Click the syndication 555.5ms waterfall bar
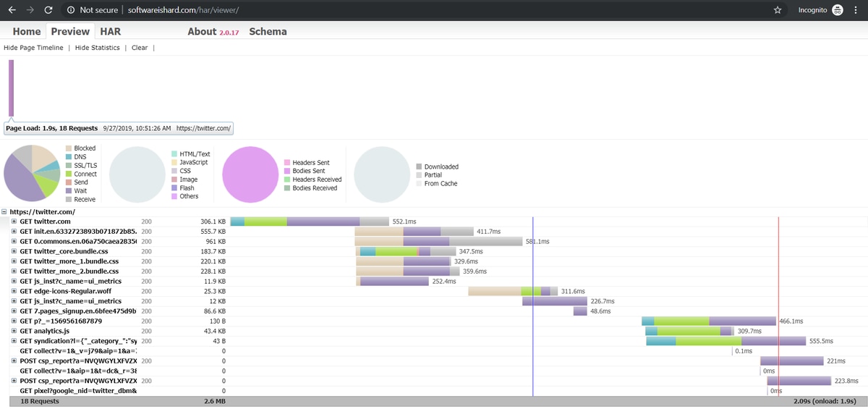868x409 pixels. 726,340
